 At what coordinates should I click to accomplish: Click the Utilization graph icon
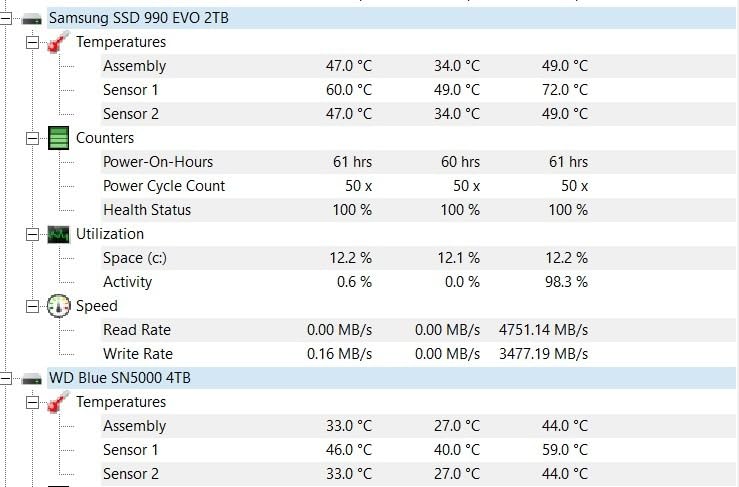pyautogui.click(x=58, y=234)
